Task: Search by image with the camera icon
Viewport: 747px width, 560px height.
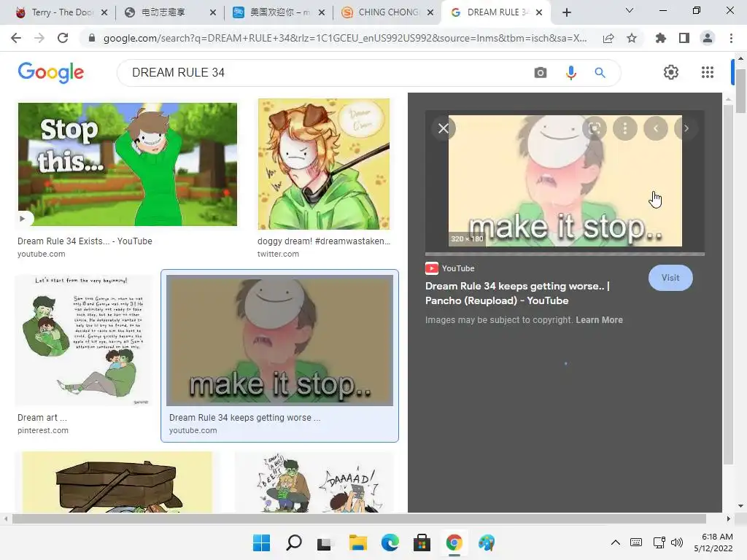Action: [541, 72]
